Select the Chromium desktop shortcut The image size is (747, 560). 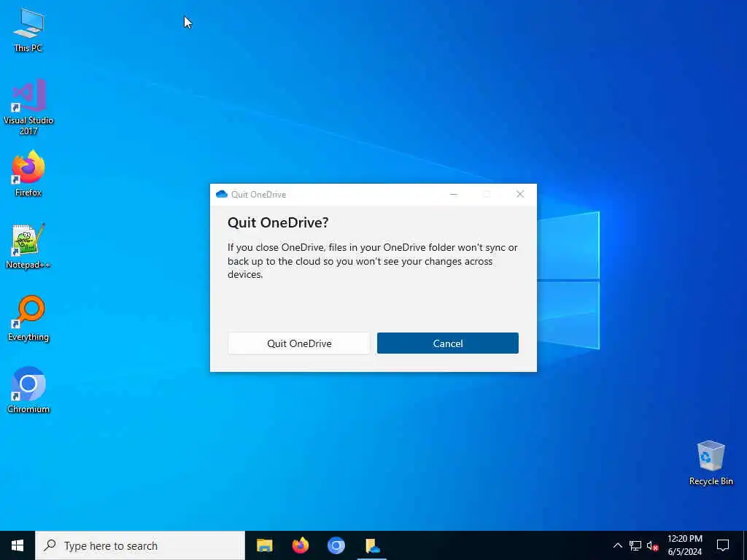coord(28,390)
